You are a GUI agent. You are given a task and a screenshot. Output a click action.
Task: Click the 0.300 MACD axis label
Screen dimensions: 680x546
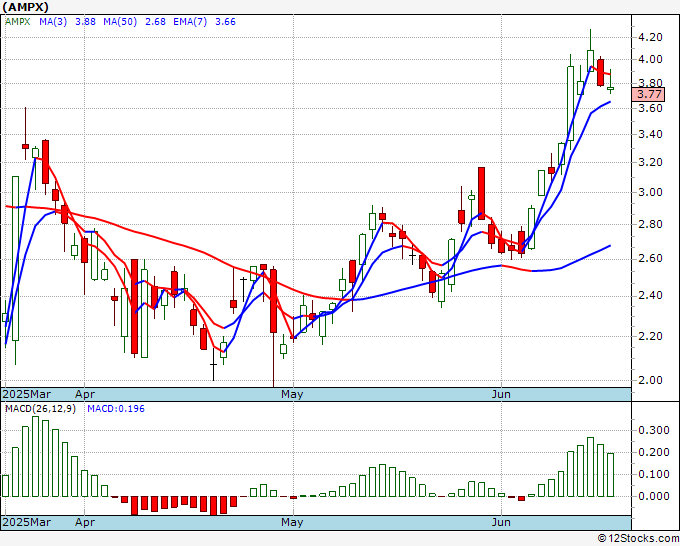pyautogui.click(x=654, y=431)
